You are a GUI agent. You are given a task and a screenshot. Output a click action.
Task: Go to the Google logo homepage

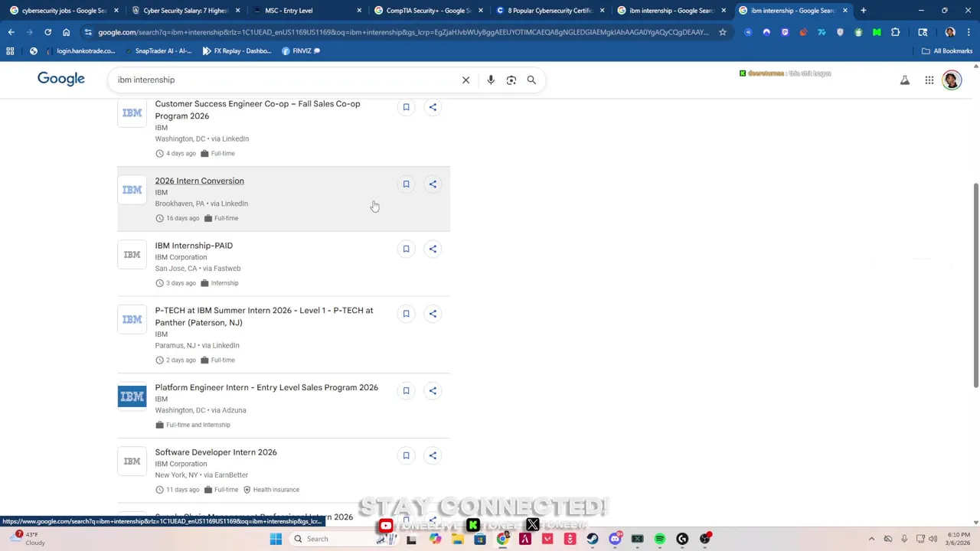[61, 79]
